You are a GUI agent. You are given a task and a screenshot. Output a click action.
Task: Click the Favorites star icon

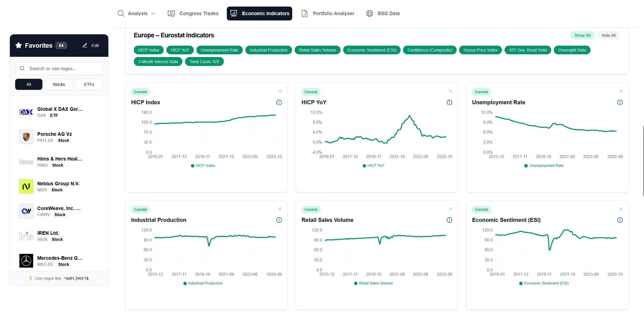[x=18, y=45]
